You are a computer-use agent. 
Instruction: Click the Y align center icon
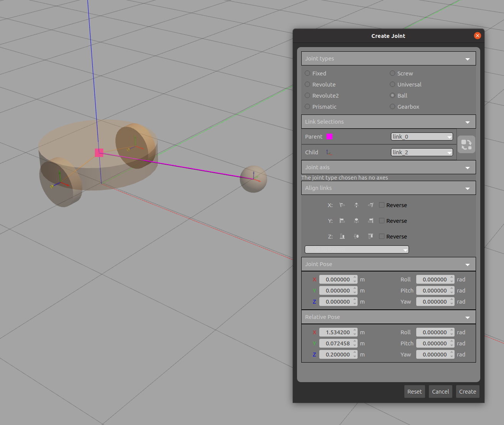[x=356, y=221]
